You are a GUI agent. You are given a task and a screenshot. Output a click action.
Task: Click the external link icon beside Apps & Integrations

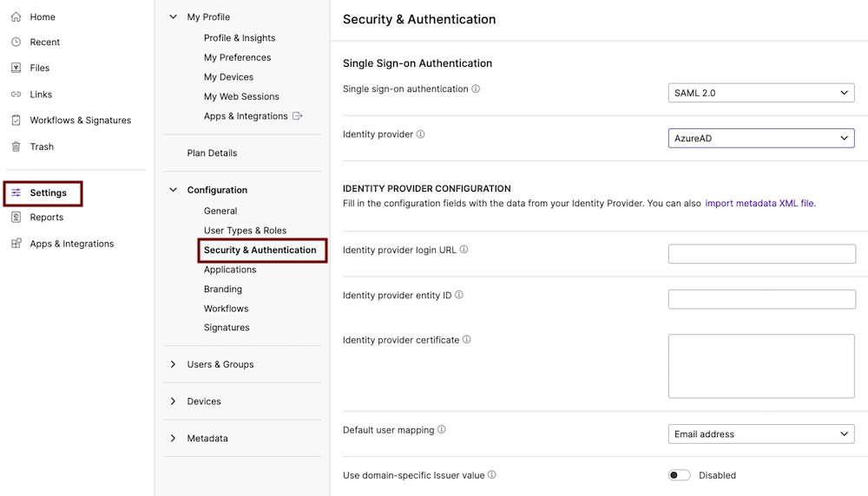click(x=297, y=115)
